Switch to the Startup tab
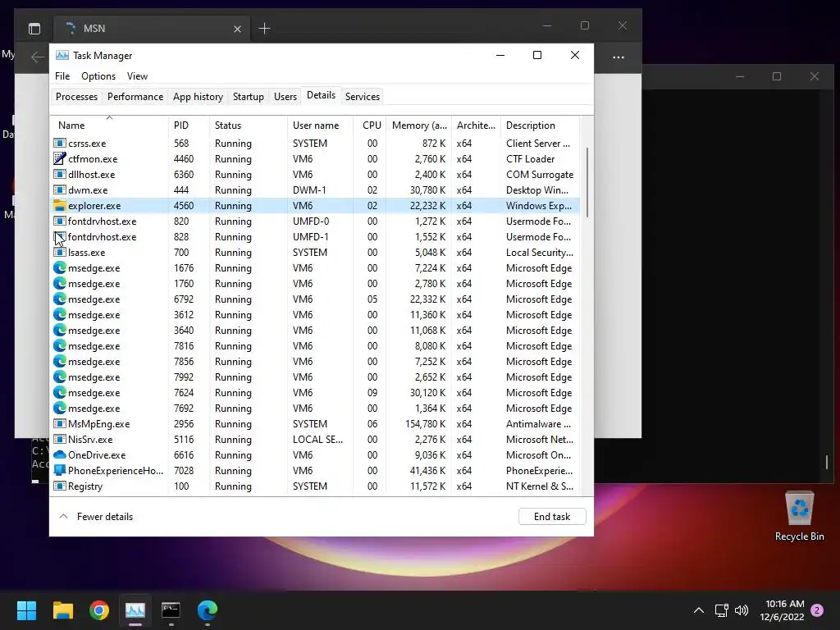Image resolution: width=840 pixels, height=630 pixels. 248,97
